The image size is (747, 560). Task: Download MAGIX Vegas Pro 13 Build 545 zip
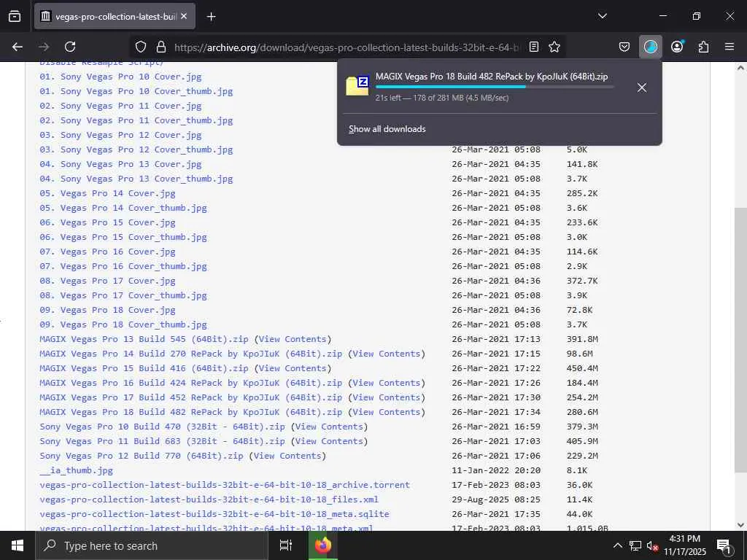(x=144, y=339)
